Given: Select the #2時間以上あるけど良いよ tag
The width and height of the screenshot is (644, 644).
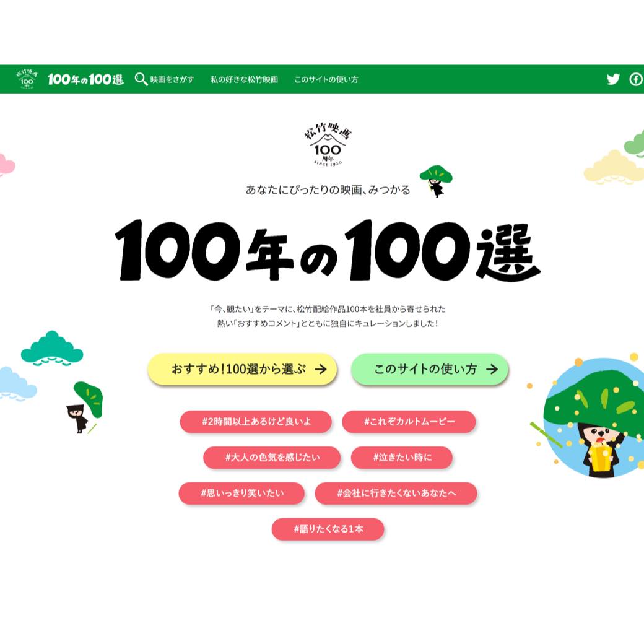Looking at the screenshot, I should [x=256, y=422].
